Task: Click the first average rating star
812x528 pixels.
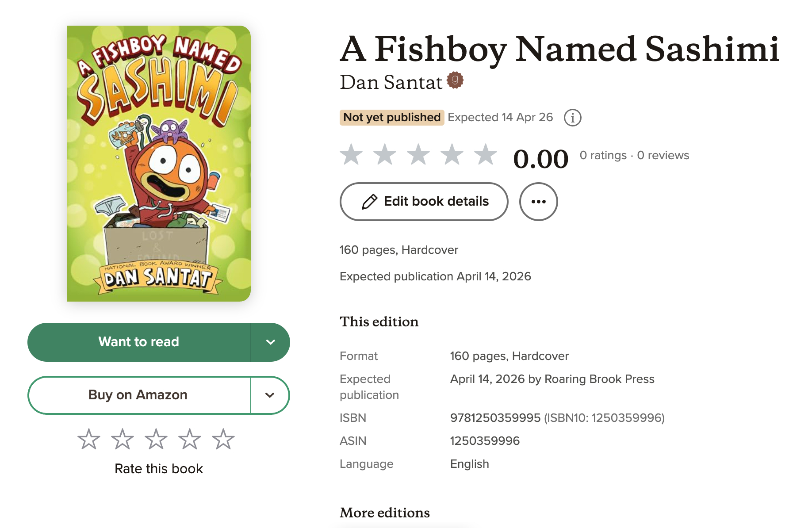Action: coord(351,155)
